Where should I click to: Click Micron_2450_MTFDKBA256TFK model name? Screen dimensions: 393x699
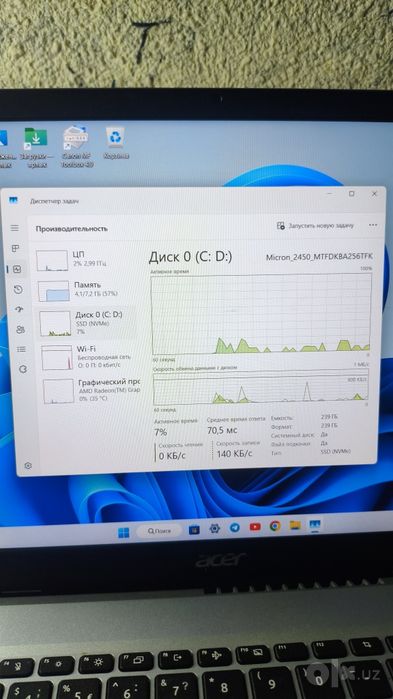(319, 257)
